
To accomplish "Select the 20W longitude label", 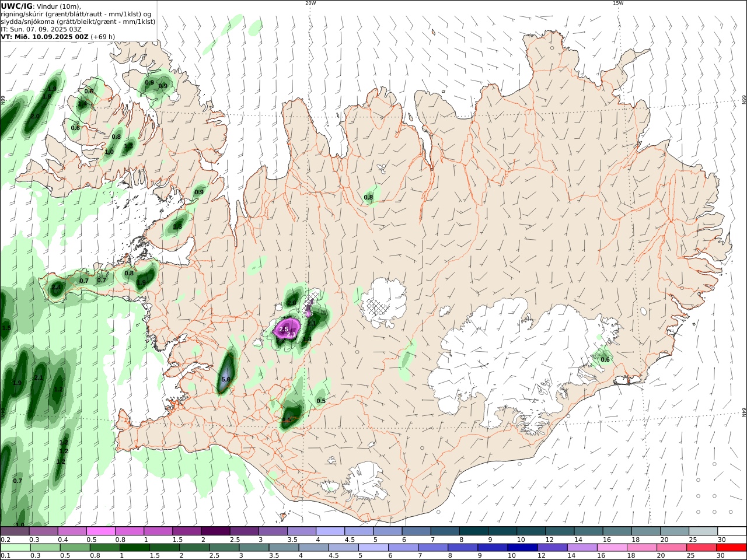I will coord(310,3).
